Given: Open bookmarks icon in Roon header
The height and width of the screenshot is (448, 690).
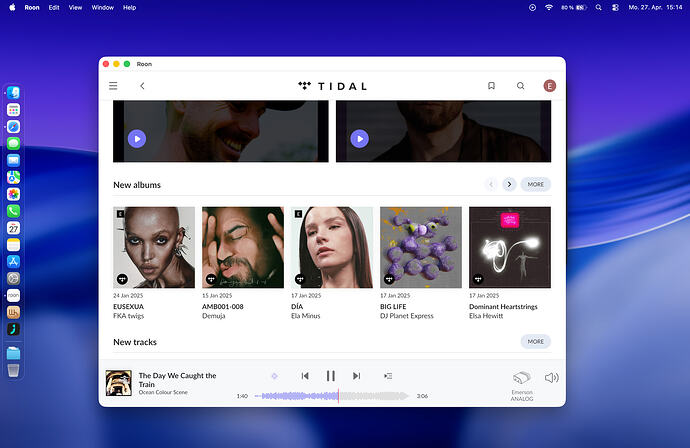Looking at the screenshot, I should [x=491, y=86].
